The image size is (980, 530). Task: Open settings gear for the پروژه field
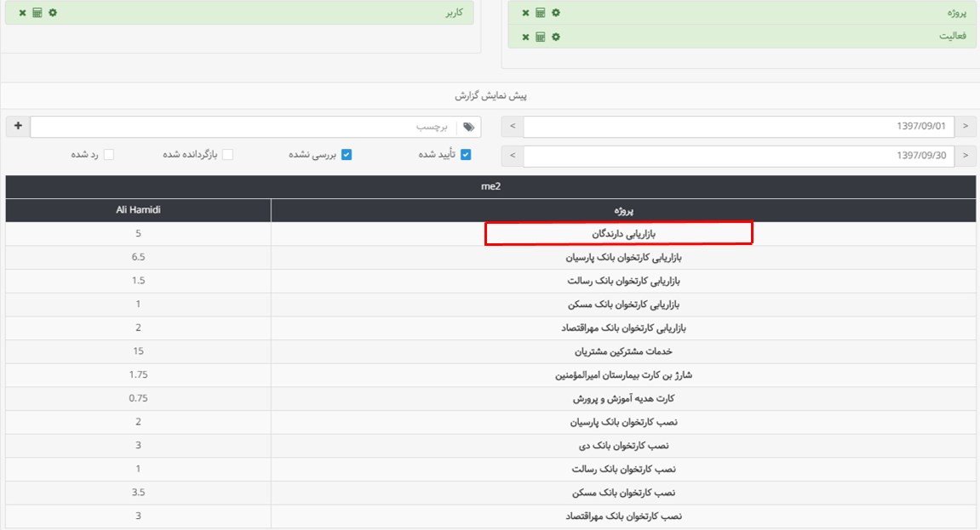(555, 13)
